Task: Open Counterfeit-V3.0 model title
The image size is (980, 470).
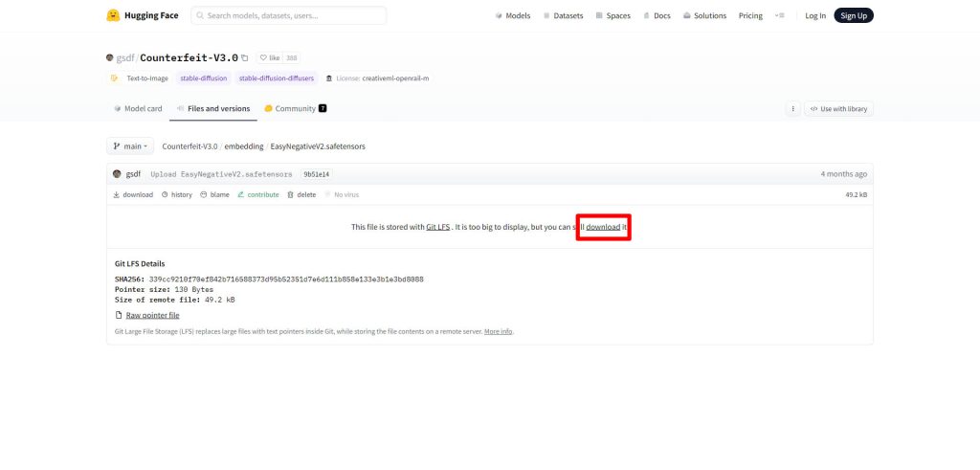Action: pyautogui.click(x=189, y=58)
